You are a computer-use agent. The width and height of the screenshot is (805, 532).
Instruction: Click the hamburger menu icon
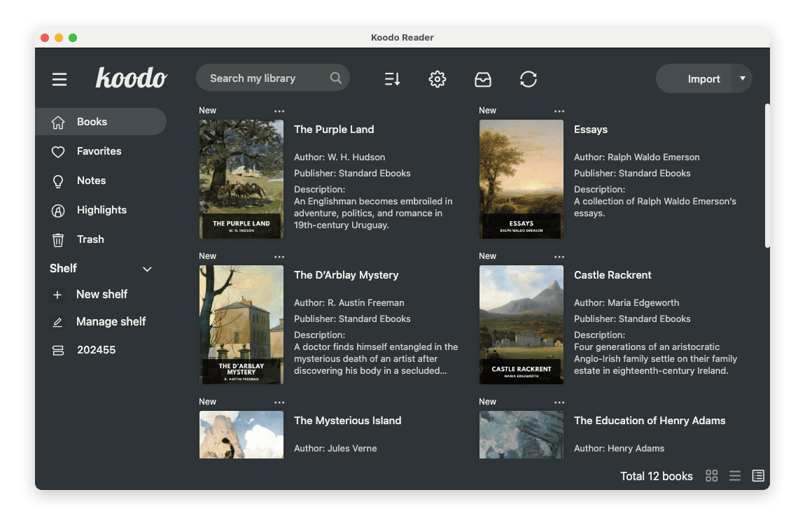(x=59, y=80)
